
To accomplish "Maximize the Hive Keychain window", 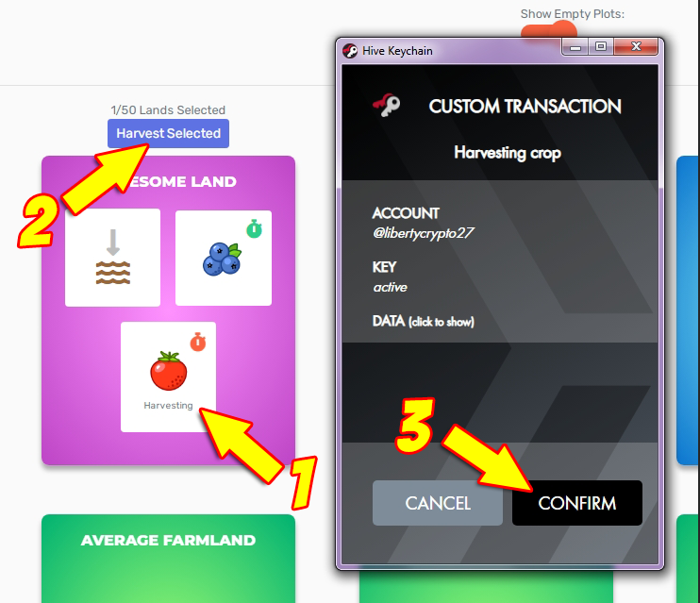I will 601,46.
